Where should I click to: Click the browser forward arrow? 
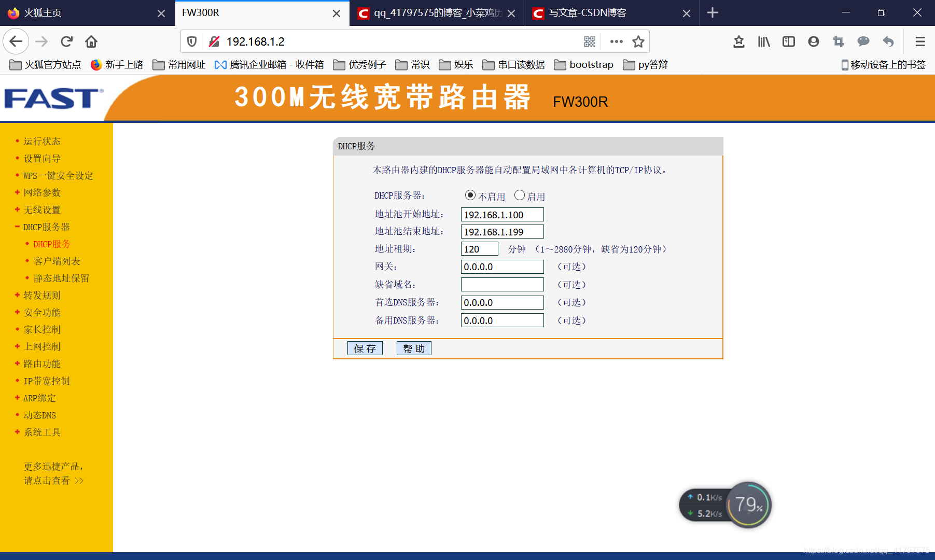pos(41,41)
